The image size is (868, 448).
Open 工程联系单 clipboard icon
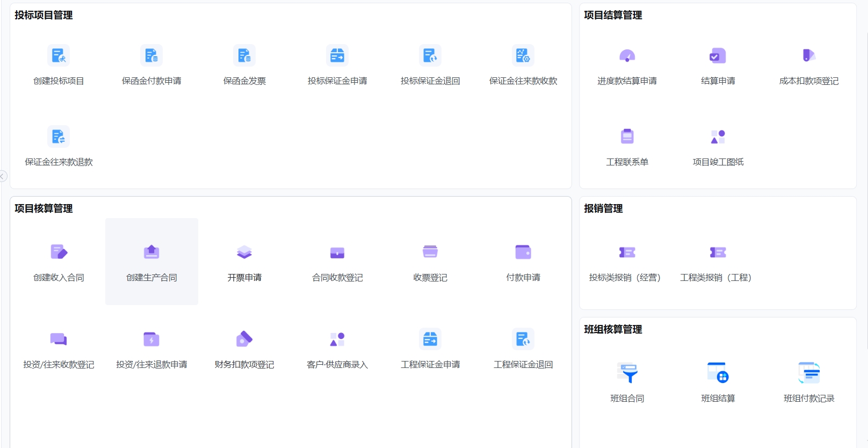point(627,136)
